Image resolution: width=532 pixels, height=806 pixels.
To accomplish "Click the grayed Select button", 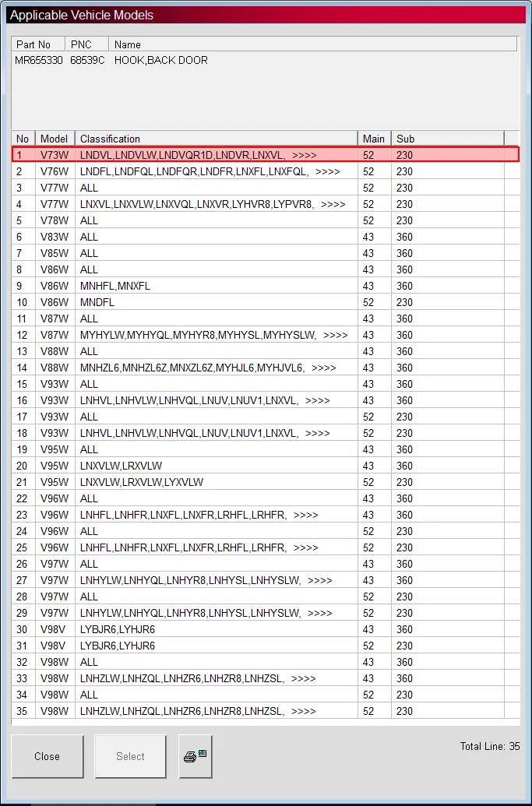I will [x=130, y=756].
